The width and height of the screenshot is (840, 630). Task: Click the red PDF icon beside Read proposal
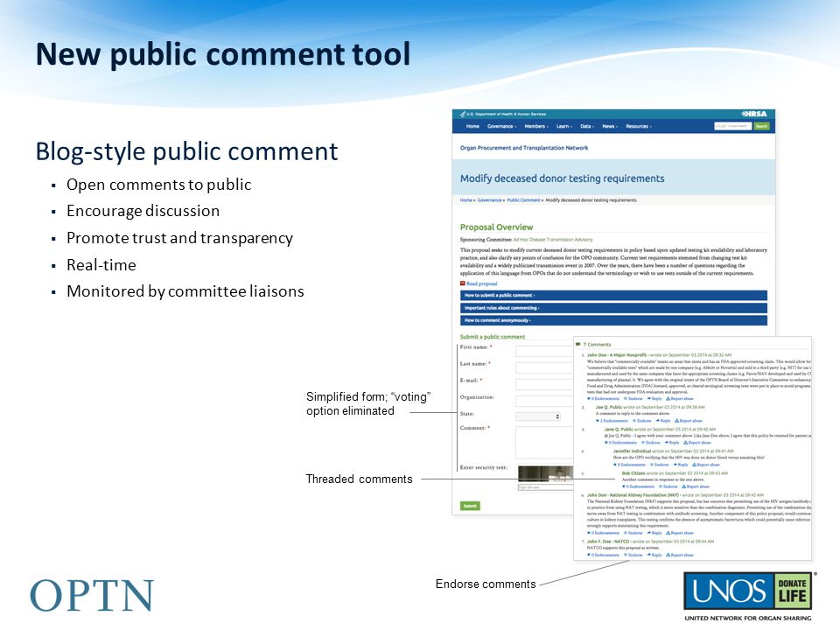(x=463, y=283)
